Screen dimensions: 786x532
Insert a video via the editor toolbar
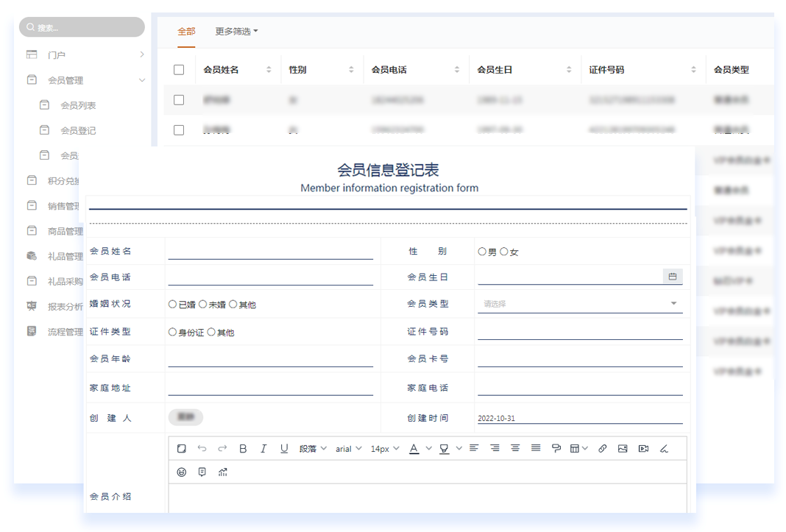(x=642, y=447)
